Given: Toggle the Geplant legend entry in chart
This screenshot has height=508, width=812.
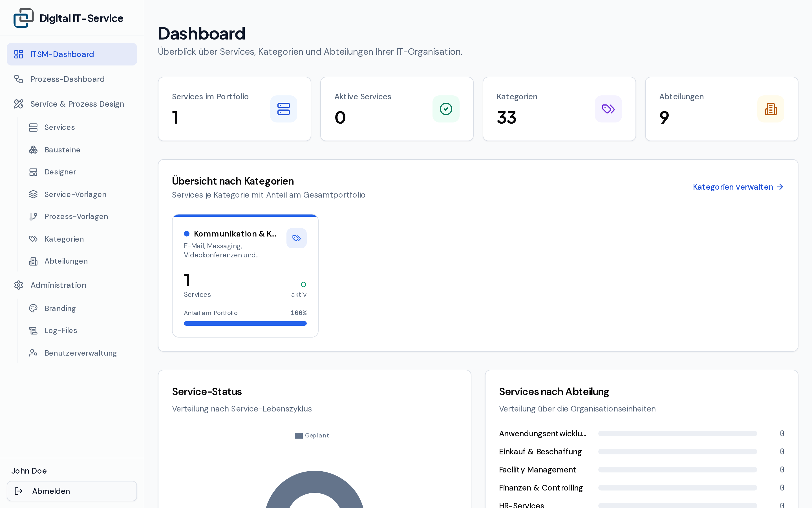Looking at the screenshot, I should point(312,435).
